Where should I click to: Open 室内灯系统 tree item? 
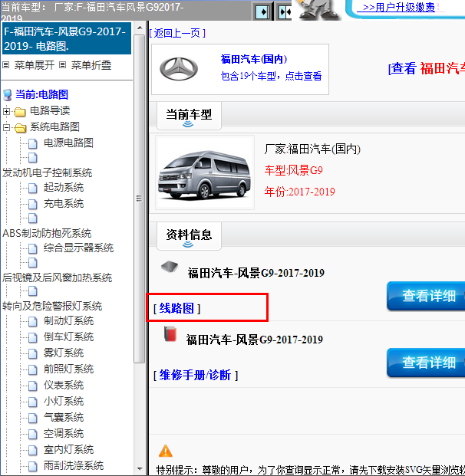point(68,450)
